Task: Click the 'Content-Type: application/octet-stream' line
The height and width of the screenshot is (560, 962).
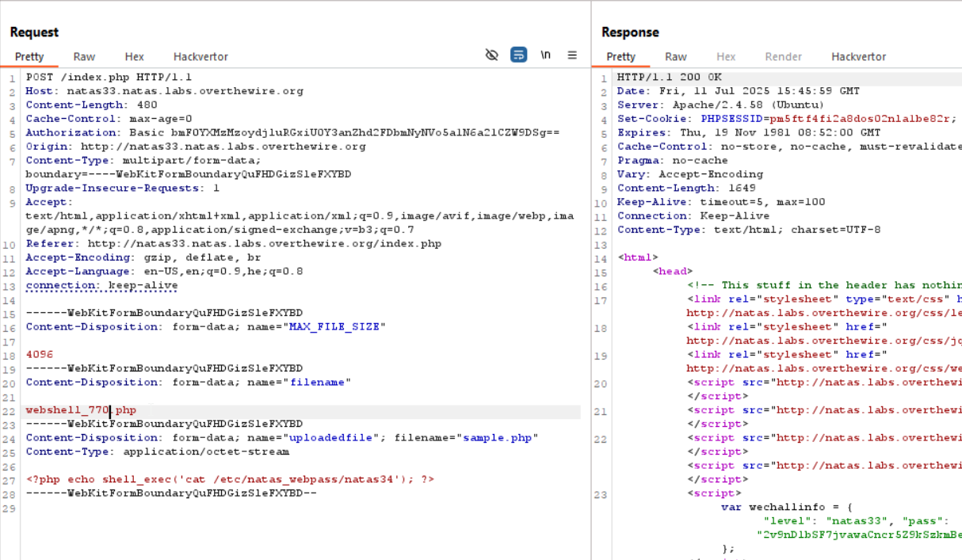Action: pos(158,451)
